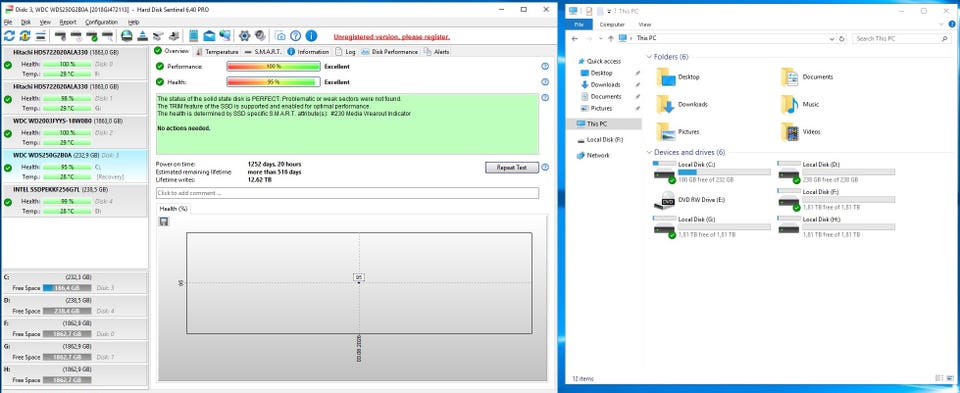
Task: Click the gear configuration icon in toolbar
Action: point(244,36)
